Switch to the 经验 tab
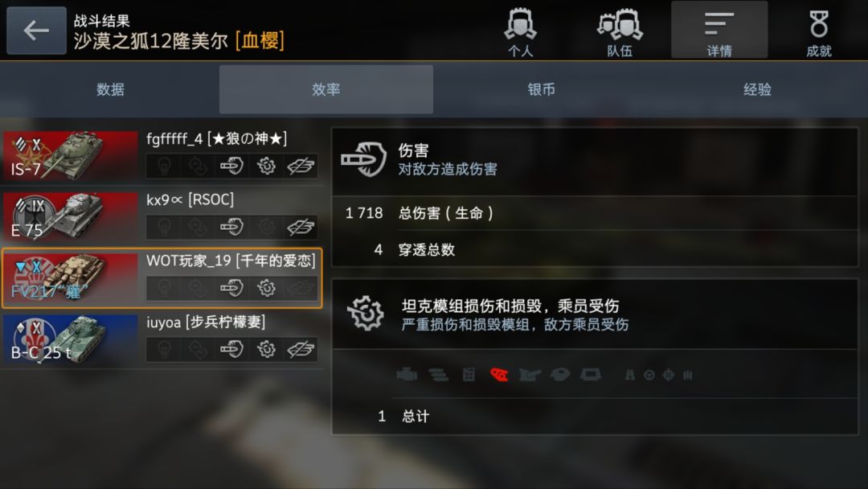Screen dimensions: 868x489 coord(757,89)
